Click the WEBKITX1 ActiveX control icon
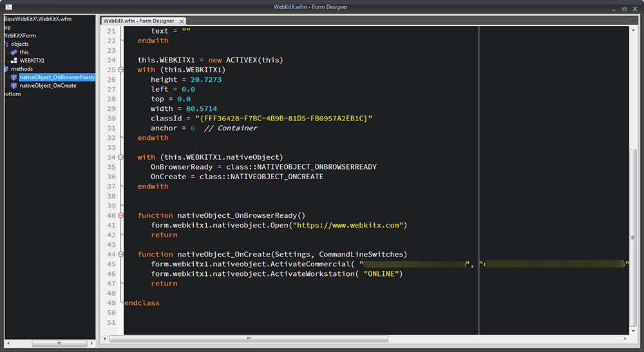Image resolution: width=644 pixels, height=352 pixels. coord(14,61)
